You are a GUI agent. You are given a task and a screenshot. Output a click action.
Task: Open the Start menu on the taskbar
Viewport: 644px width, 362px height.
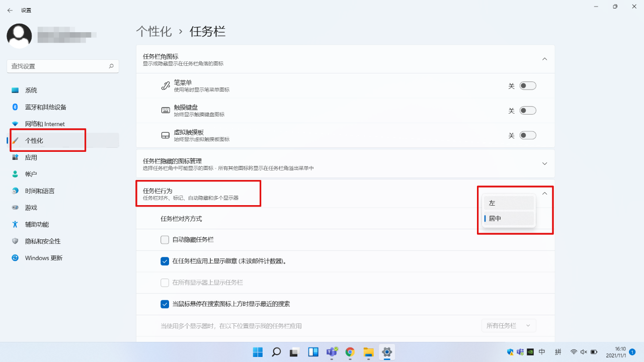point(257,352)
